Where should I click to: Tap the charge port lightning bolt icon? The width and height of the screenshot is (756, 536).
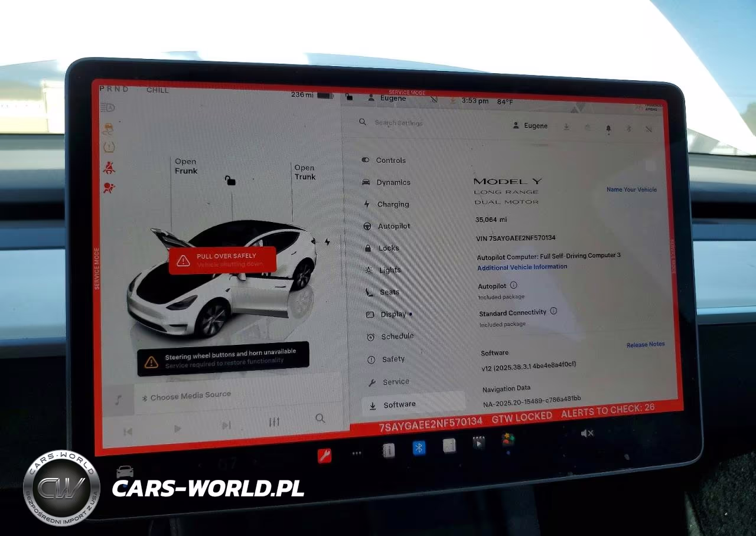(327, 242)
